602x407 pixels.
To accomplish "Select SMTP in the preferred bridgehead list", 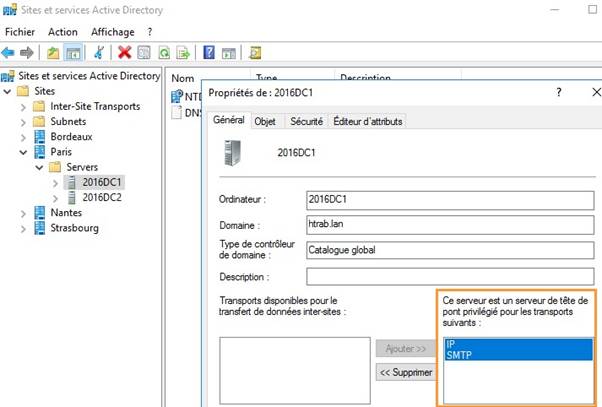I will [518, 355].
